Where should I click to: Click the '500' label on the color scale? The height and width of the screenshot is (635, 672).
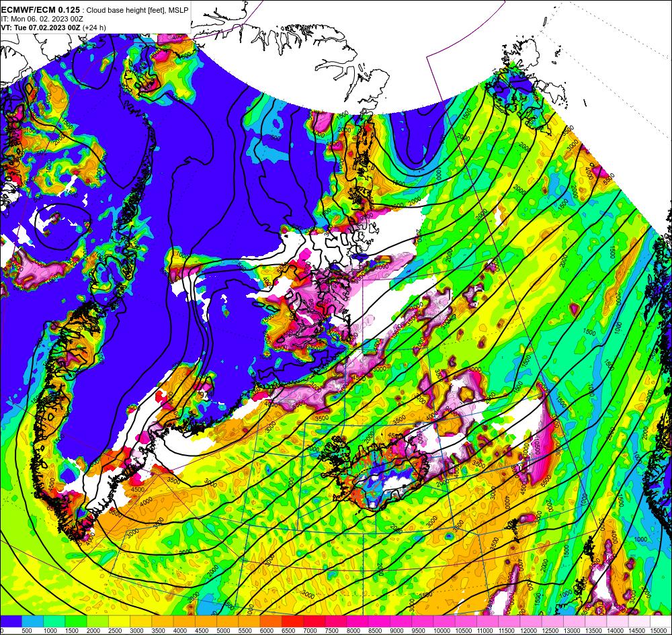(x=27, y=630)
